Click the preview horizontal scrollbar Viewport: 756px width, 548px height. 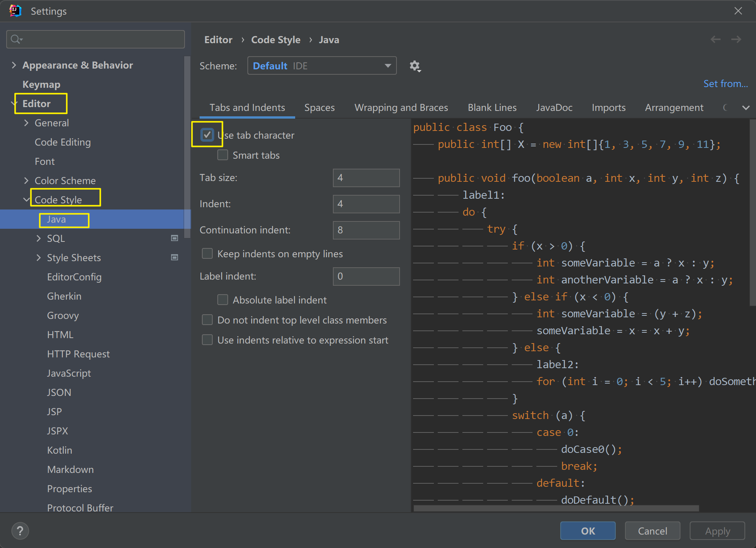click(x=556, y=508)
